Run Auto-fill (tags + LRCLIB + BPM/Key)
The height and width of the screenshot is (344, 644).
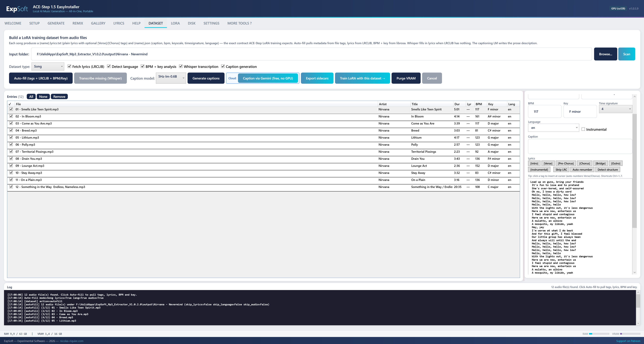[41, 78]
